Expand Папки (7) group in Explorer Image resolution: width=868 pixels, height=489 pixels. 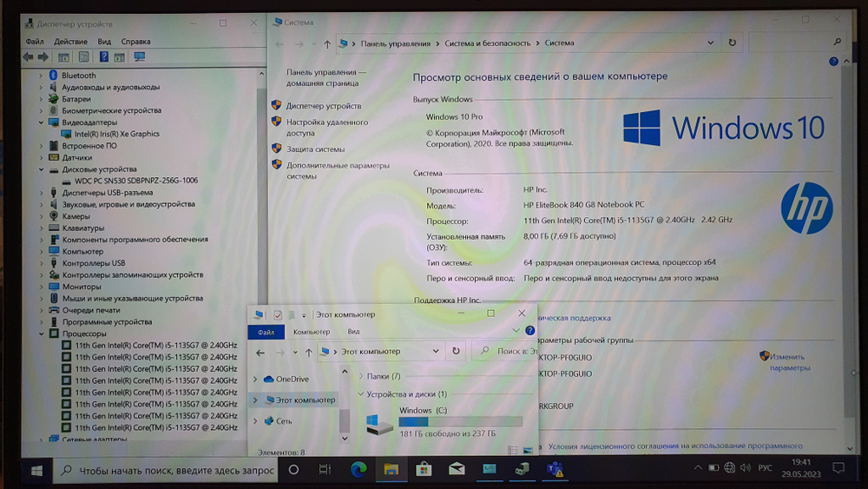(x=361, y=377)
